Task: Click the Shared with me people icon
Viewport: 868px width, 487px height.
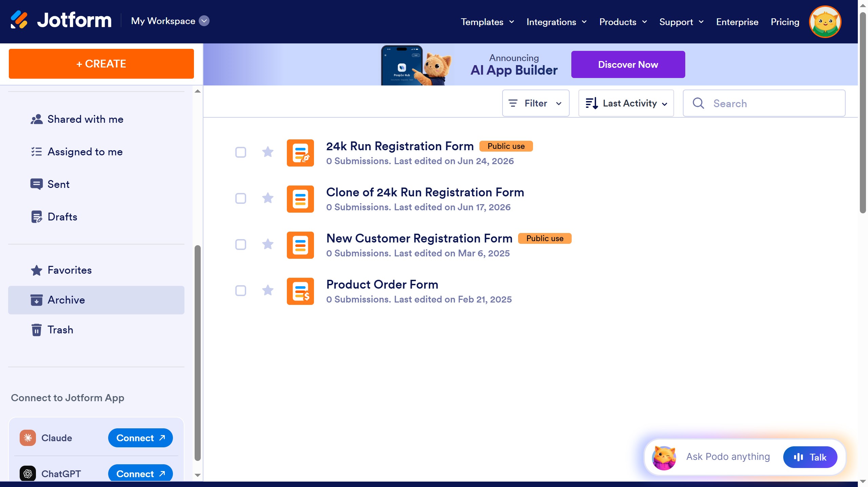Action: (x=37, y=119)
